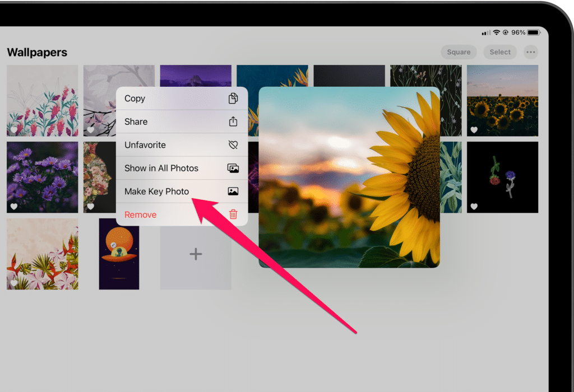Open the three-dot more options menu
The image size is (574, 392).
(x=530, y=52)
